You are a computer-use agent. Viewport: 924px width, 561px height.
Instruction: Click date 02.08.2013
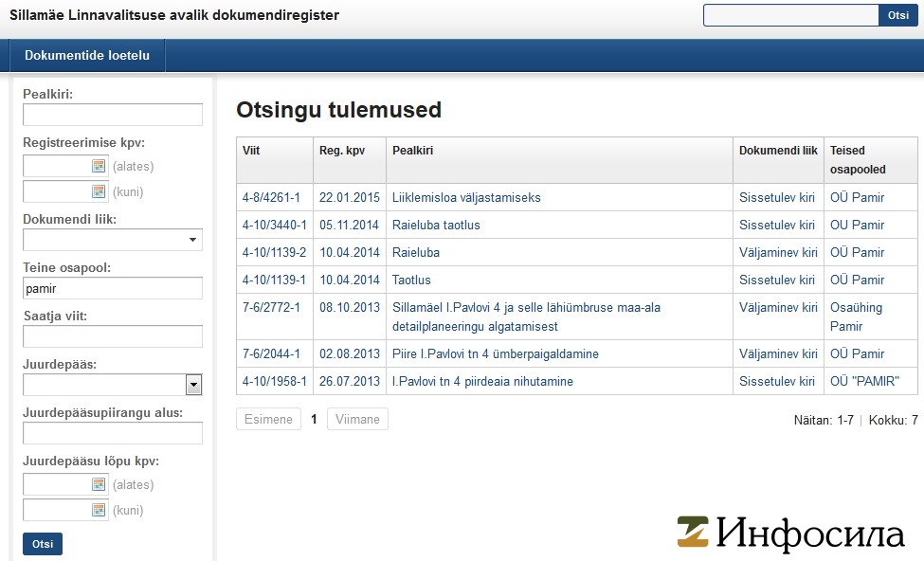pyautogui.click(x=350, y=354)
